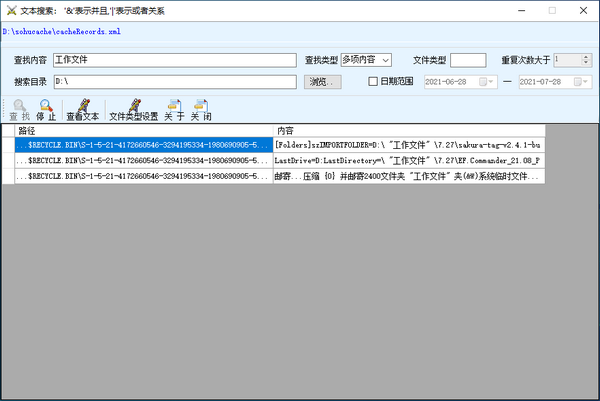This screenshot has height=401, width=600.
Task: Click the 关于 (About) toolbar icon
Action: point(174,109)
